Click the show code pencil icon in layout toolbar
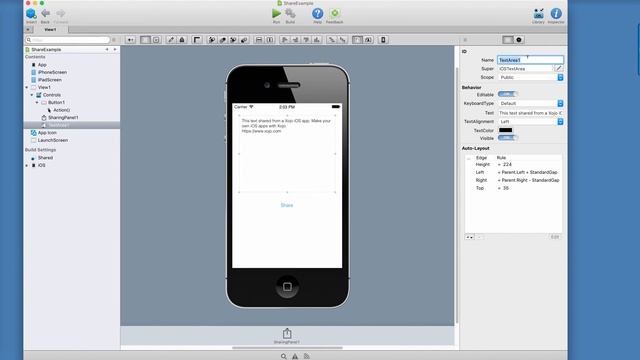 [x=171, y=40]
